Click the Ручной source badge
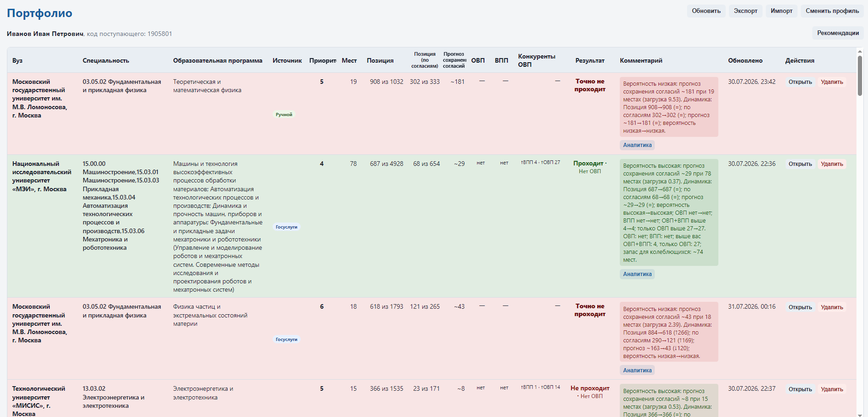This screenshot has height=417, width=868. point(284,115)
